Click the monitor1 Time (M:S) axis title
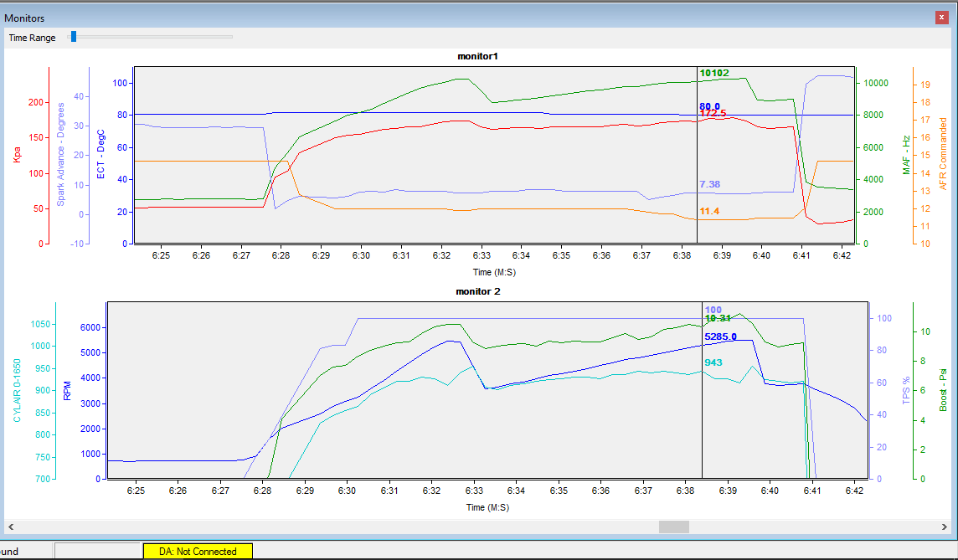 coord(494,272)
